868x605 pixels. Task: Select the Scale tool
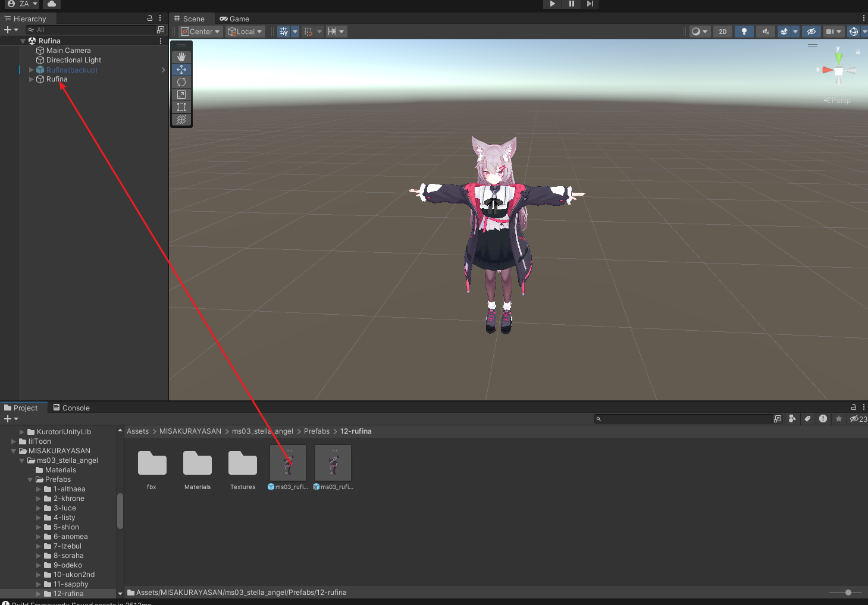tap(181, 95)
